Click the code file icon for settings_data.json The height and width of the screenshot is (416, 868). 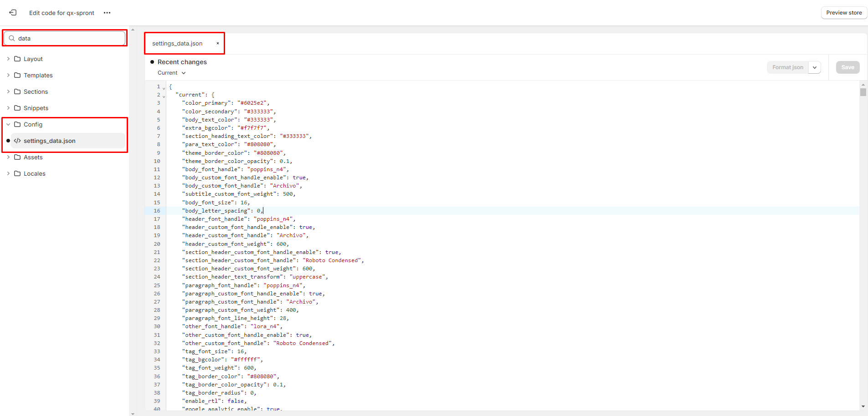[17, 141]
